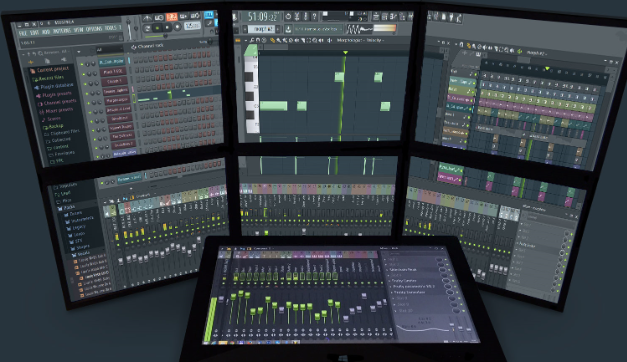Click the transport Stop button
The image size is (627, 362).
168,27
